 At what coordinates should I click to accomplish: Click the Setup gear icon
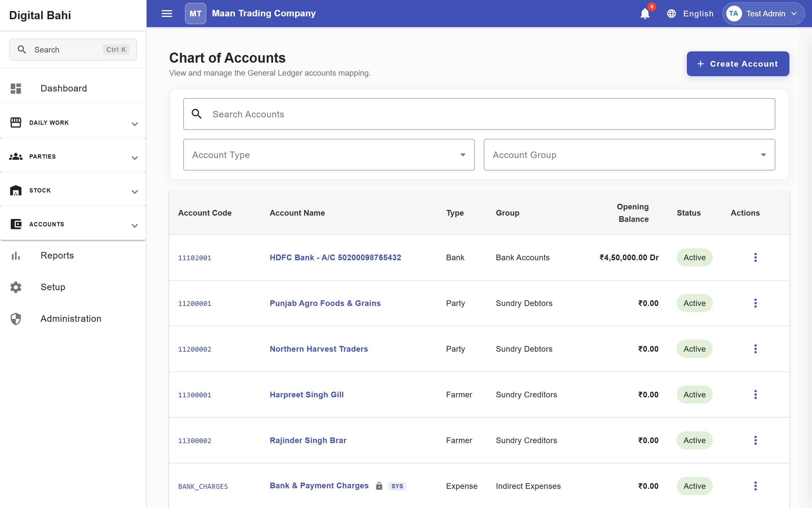point(16,287)
